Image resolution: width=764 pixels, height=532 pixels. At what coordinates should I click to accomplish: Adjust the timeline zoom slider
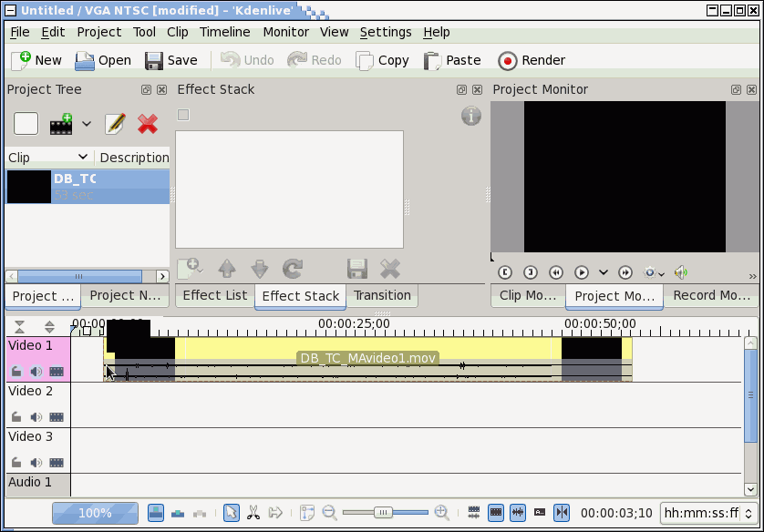(385, 513)
